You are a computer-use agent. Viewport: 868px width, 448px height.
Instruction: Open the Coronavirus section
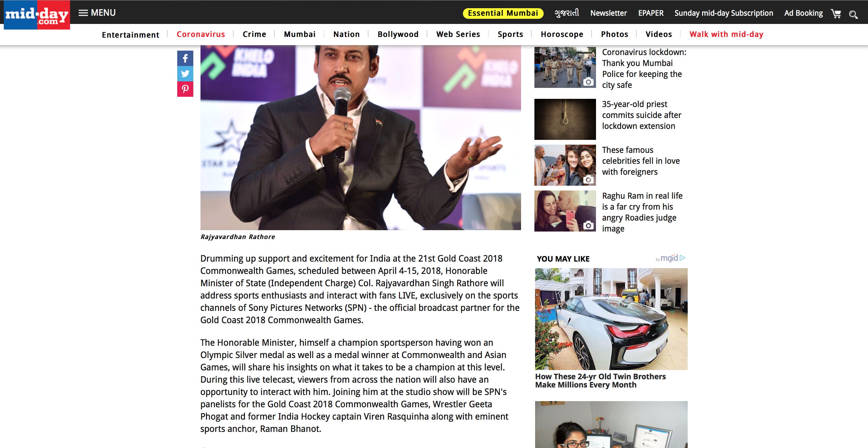[201, 34]
